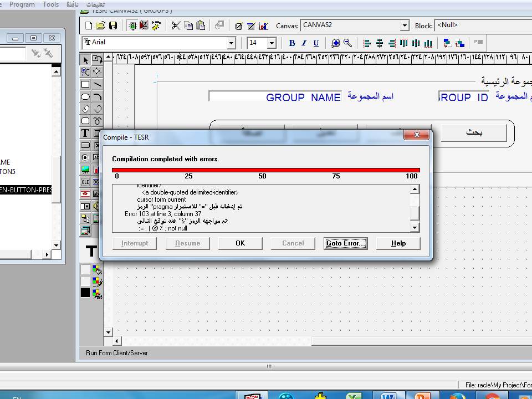Image resolution: width=532 pixels, height=399 pixels.
Task: Click the Cut scissors icon
Action: [x=176, y=25]
